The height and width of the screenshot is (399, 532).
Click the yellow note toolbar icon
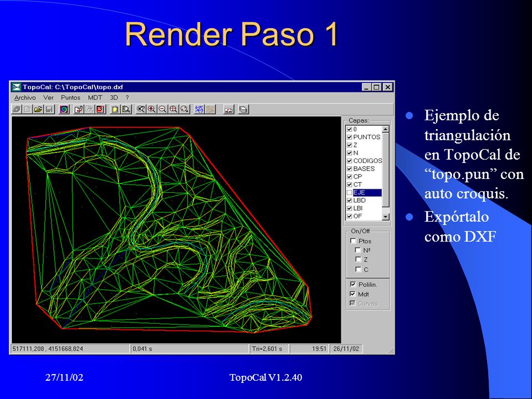[115, 109]
